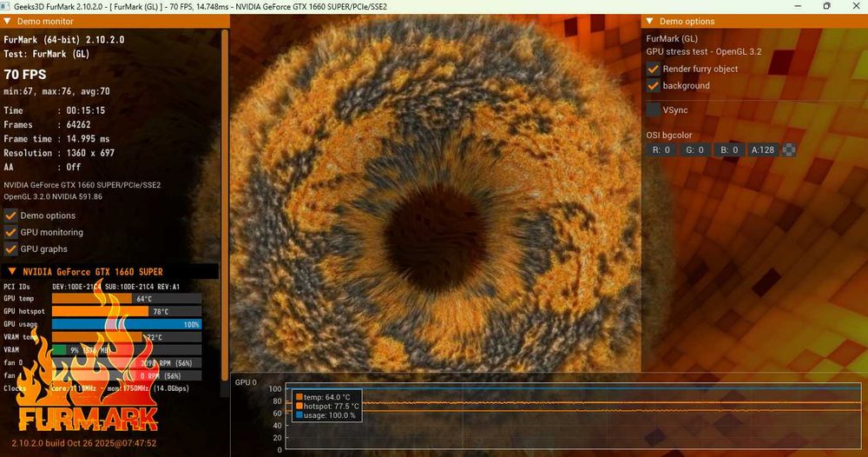Minimize the FurMark window
This screenshot has height=457, width=868.
pos(798,6)
